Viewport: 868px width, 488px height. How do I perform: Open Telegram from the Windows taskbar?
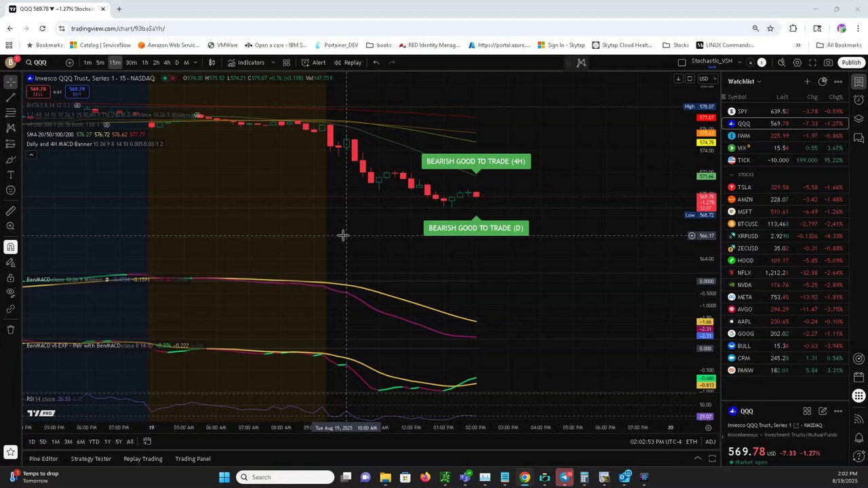click(565, 477)
